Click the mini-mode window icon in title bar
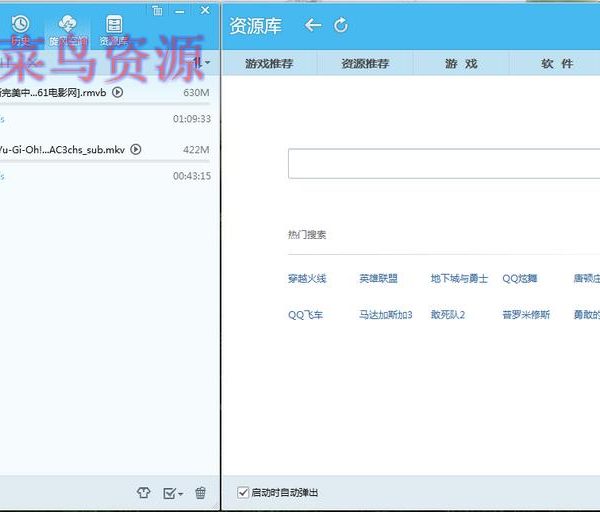 tap(158, 10)
